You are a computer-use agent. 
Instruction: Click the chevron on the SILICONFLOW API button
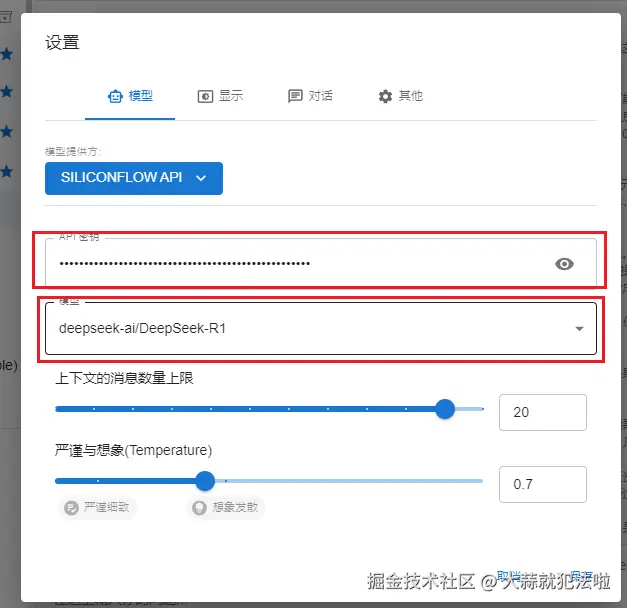[x=201, y=178]
